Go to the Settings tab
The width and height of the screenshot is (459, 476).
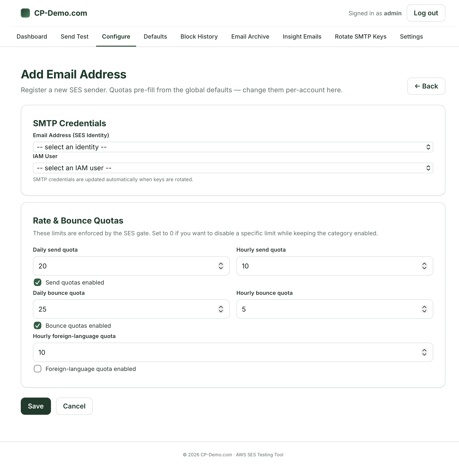[411, 36]
